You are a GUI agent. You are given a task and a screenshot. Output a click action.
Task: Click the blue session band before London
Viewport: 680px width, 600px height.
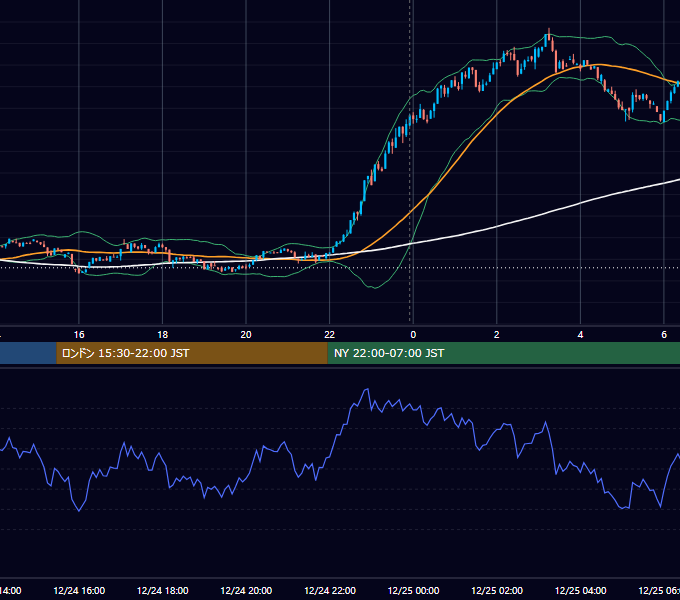coord(28,353)
